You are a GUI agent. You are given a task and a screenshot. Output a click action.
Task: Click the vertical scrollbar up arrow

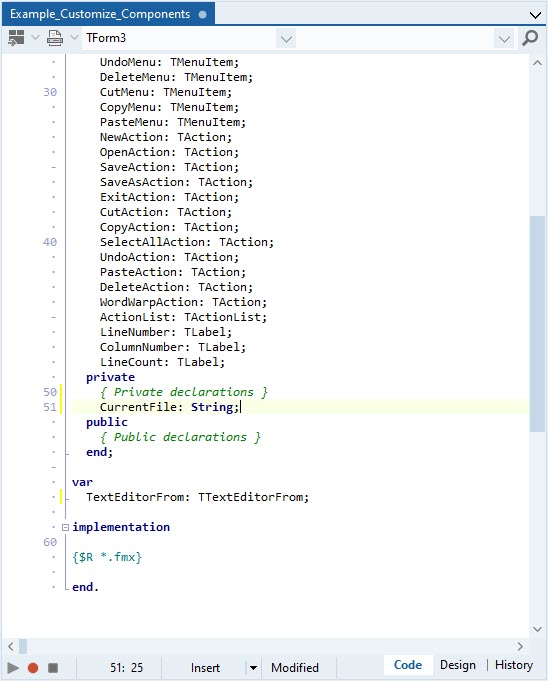tap(537, 63)
